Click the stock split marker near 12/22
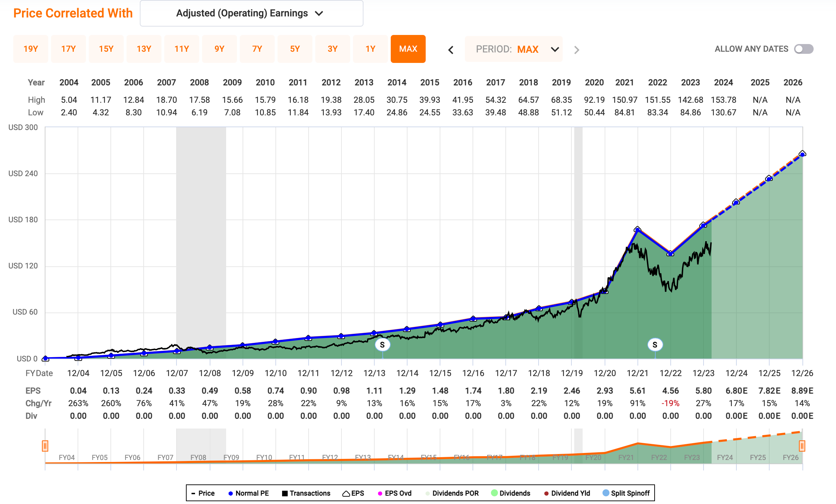 (655, 345)
